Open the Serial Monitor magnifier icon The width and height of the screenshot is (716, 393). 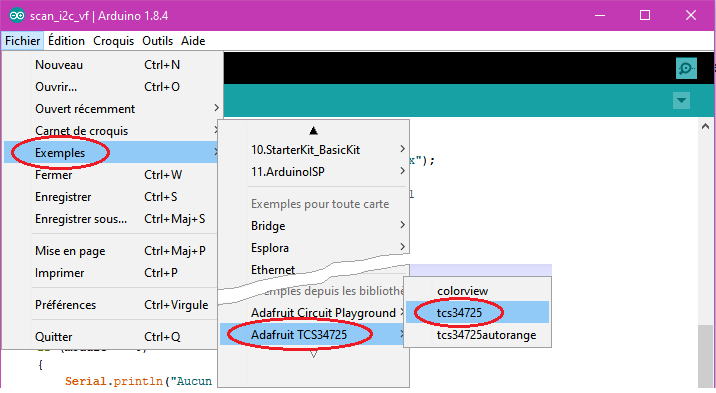point(686,68)
